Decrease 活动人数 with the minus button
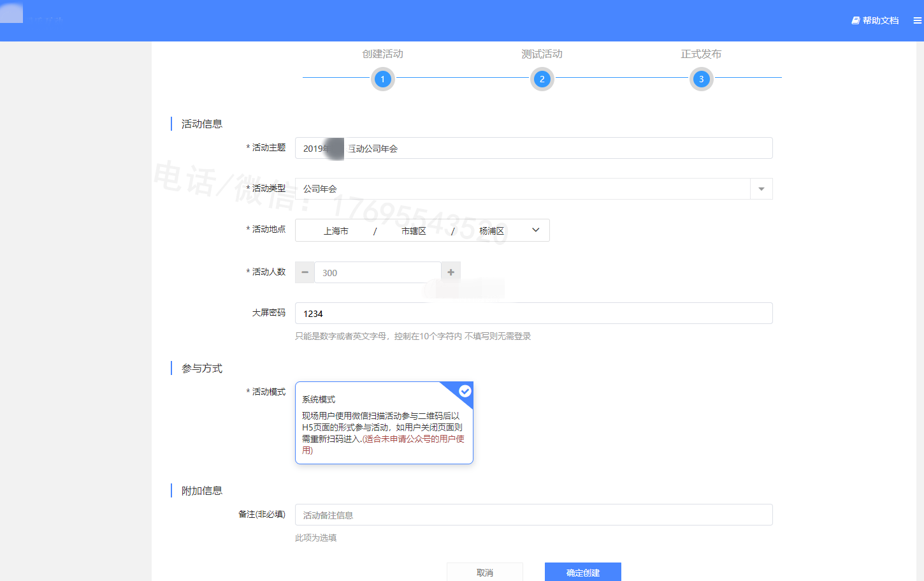The height and width of the screenshot is (581, 924). tap(305, 272)
